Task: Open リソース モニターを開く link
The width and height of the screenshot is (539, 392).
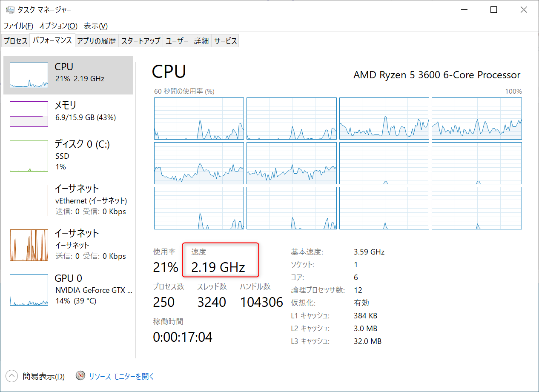Action: point(121,376)
